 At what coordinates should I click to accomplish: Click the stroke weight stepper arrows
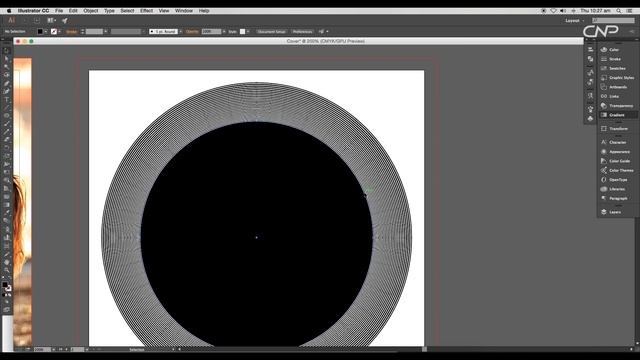click(x=82, y=31)
